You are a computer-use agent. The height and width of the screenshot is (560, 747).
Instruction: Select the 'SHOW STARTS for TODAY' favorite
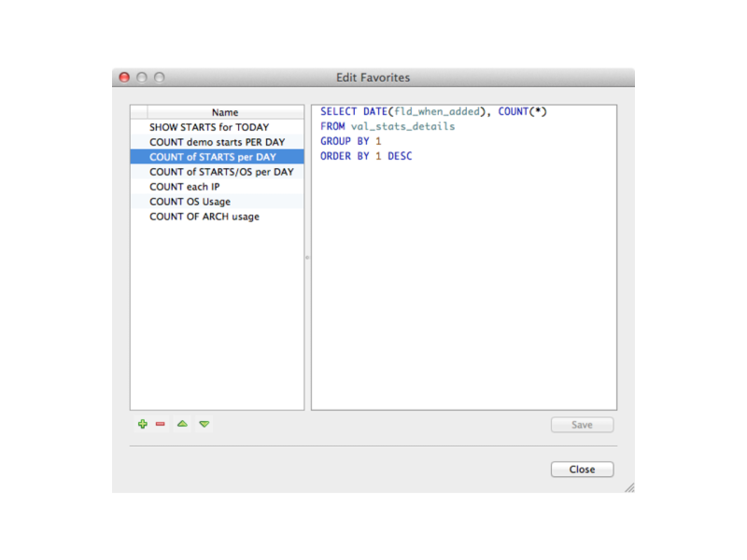pyautogui.click(x=218, y=127)
